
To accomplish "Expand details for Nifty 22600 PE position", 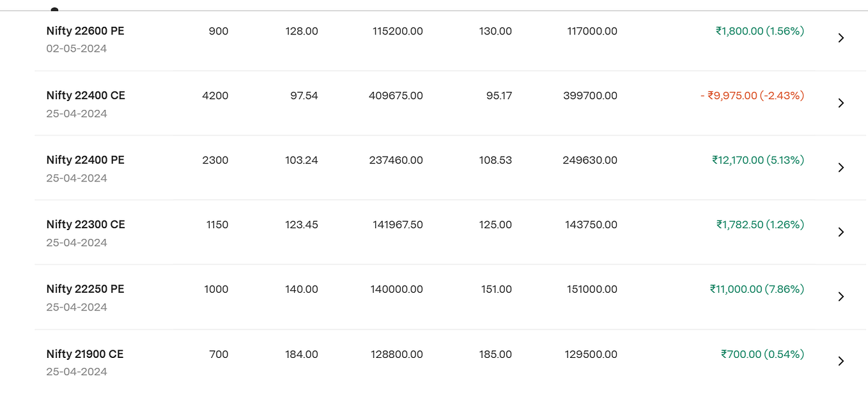I will pyautogui.click(x=841, y=38).
